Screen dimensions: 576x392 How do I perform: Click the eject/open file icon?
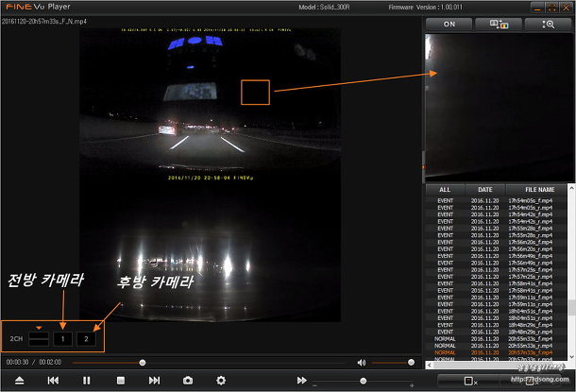(x=20, y=380)
